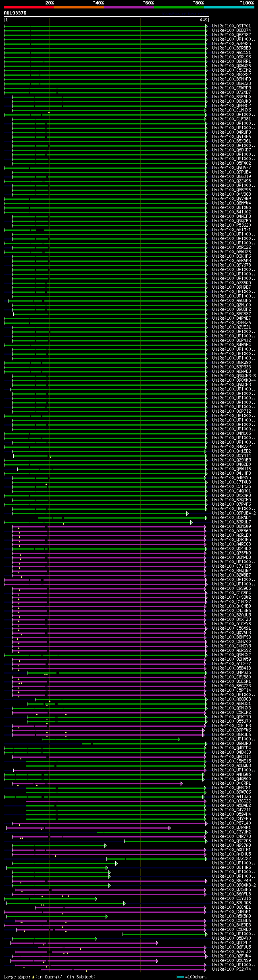Click the red 20% identity legend bar
The width and height of the screenshot is (258, 980).
coord(29,7)
